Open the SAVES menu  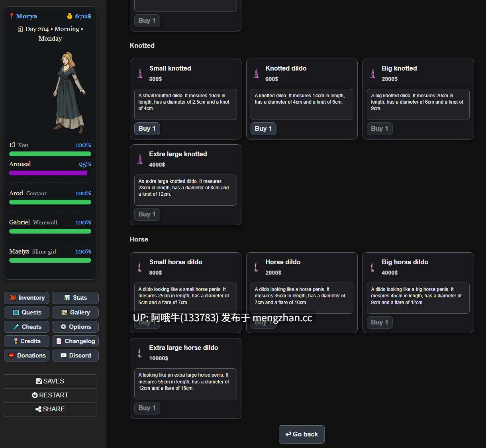(50, 381)
